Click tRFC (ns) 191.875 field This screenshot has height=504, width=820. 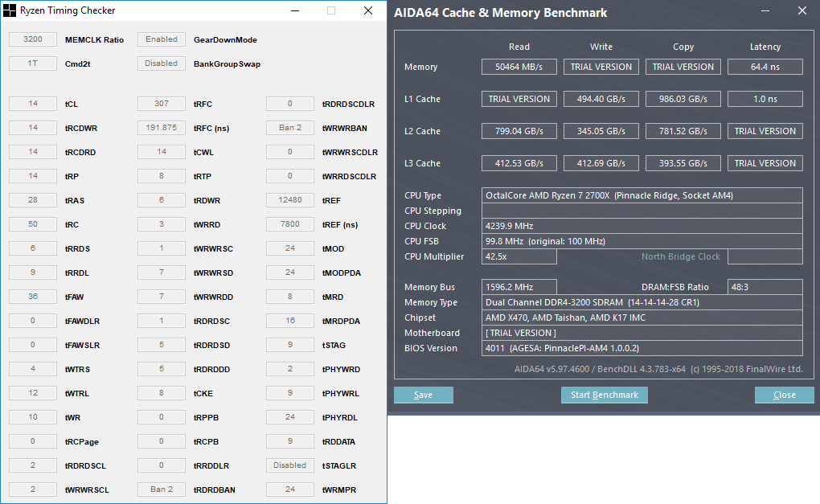(x=162, y=128)
